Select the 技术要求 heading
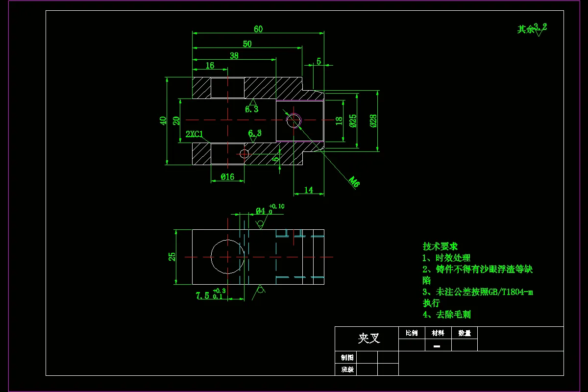Viewport: 588px width, 392px height. (440, 246)
